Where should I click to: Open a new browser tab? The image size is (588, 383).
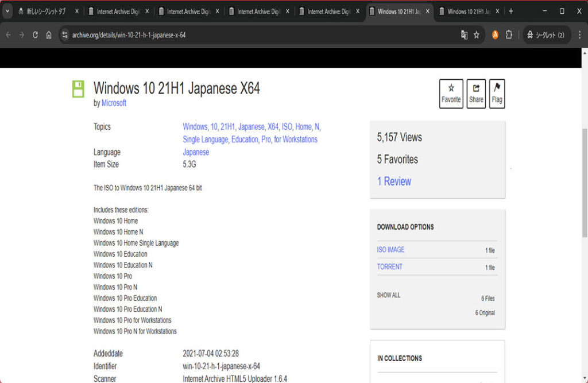pyautogui.click(x=511, y=11)
